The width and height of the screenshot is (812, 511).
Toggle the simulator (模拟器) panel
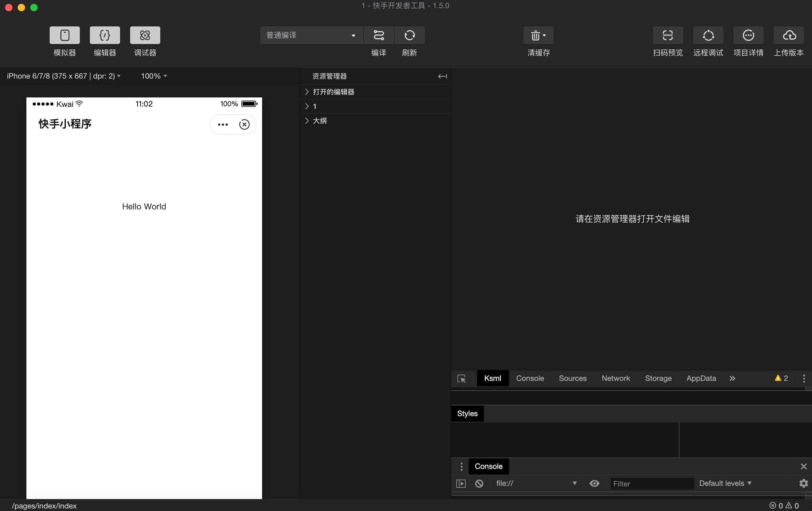click(64, 35)
